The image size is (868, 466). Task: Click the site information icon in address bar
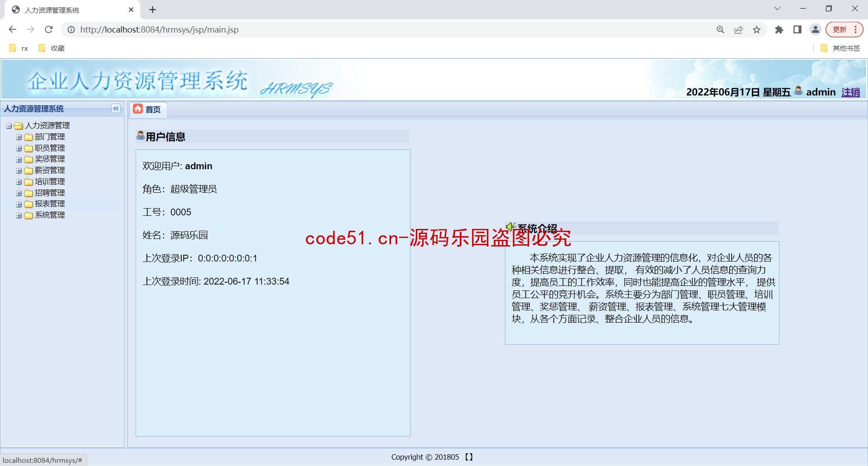point(71,30)
